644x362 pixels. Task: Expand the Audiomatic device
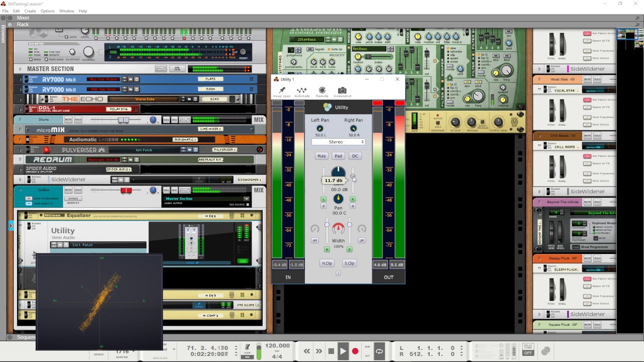pyautogui.click(x=20, y=139)
